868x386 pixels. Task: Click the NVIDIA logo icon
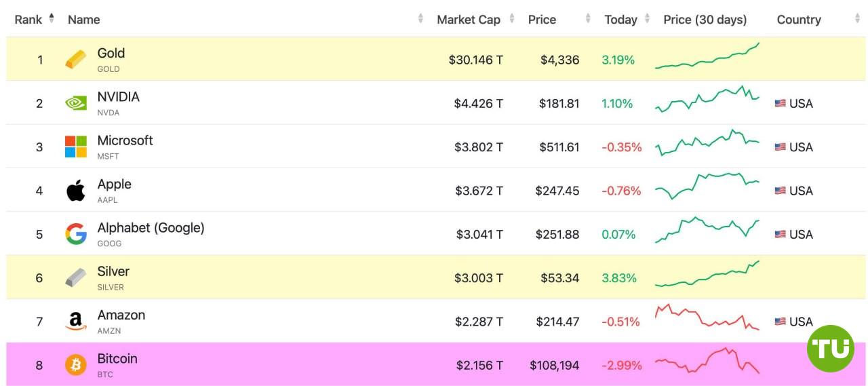pyautogui.click(x=76, y=103)
